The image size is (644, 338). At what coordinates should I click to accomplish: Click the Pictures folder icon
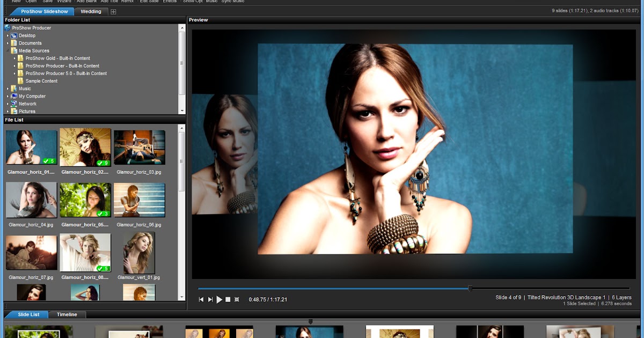click(14, 111)
